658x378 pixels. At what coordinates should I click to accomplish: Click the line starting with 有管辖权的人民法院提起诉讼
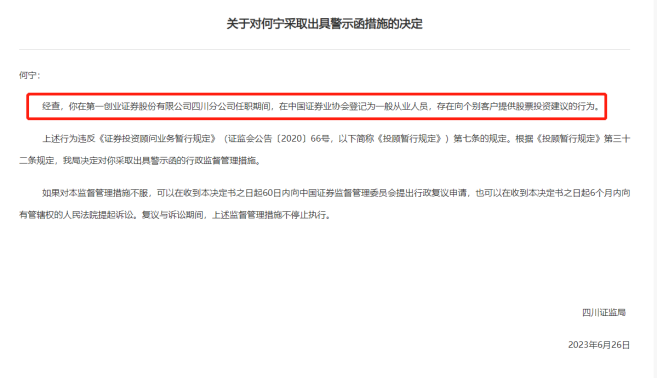tap(175, 215)
